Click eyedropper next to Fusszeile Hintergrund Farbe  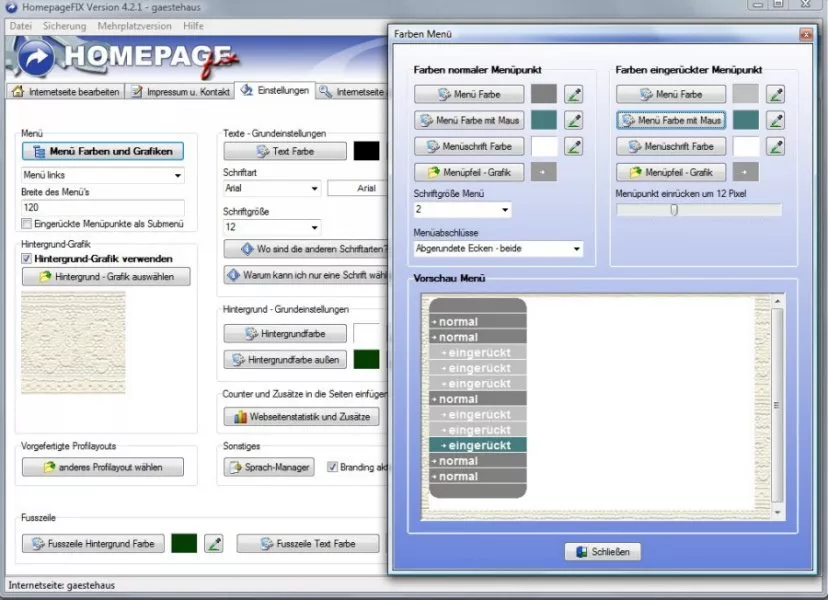[x=213, y=544]
